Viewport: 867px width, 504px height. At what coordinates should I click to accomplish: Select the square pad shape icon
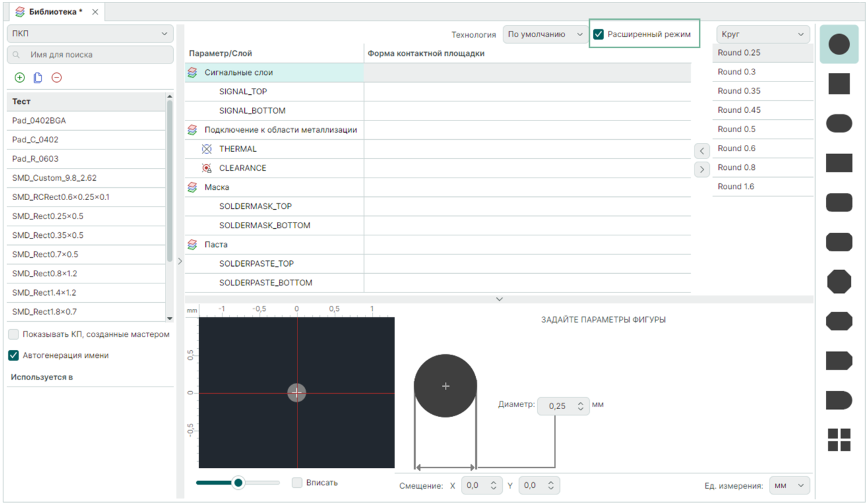point(839,84)
